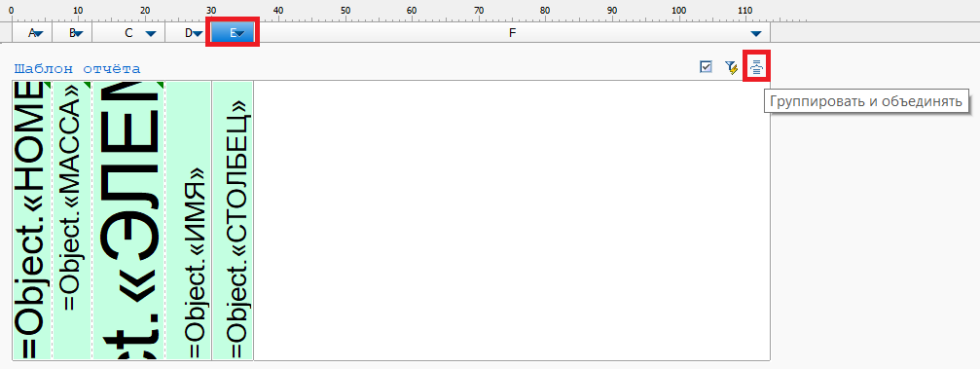Select the first cell =Object.«НОМЕ…»

tap(32, 220)
